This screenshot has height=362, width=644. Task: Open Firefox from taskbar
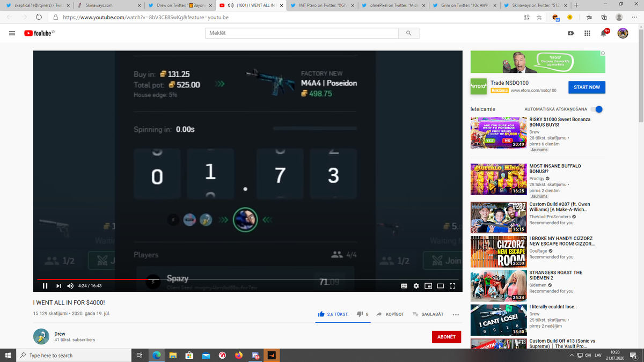pyautogui.click(x=239, y=355)
